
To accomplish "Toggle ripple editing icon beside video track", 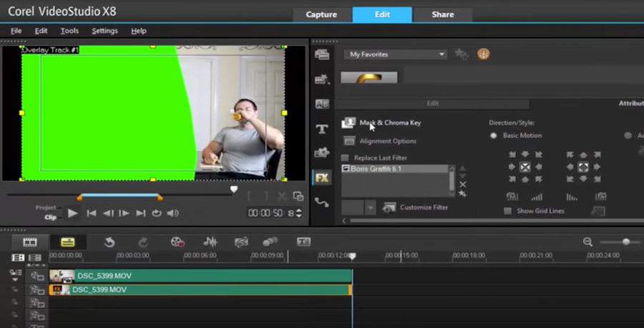I will click(37, 276).
